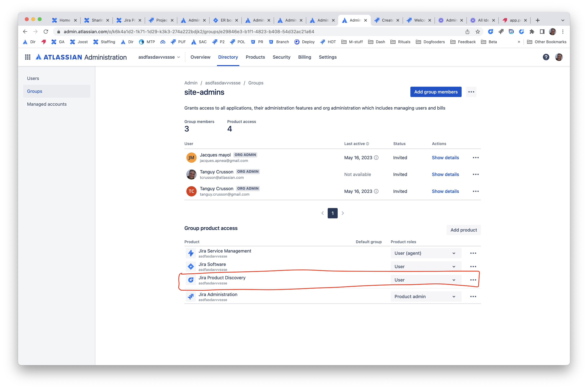This screenshot has width=588, height=389.
Task: Open the help question mark icon
Action: click(x=546, y=57)
